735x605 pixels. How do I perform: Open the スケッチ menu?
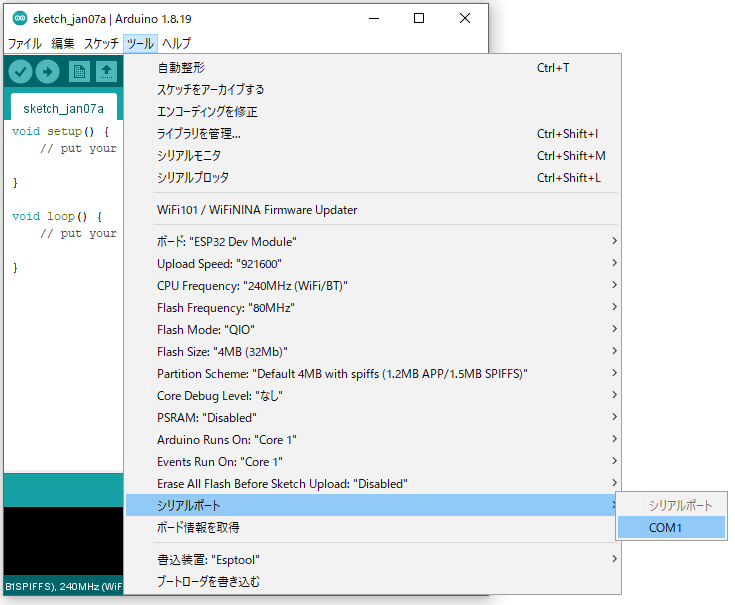[101, 44]
